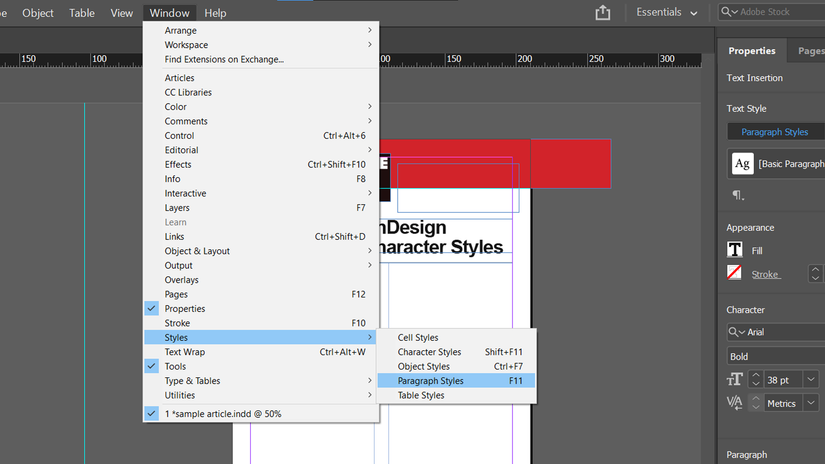
Task: Choose Character Styles from the submenu
Action: click(456, 352)
